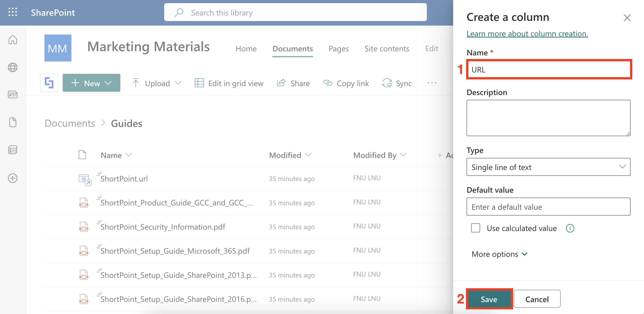Screen dimensions: 644x314
Task: Open the Lists icon in sidebar
Action: pos(13,150)
